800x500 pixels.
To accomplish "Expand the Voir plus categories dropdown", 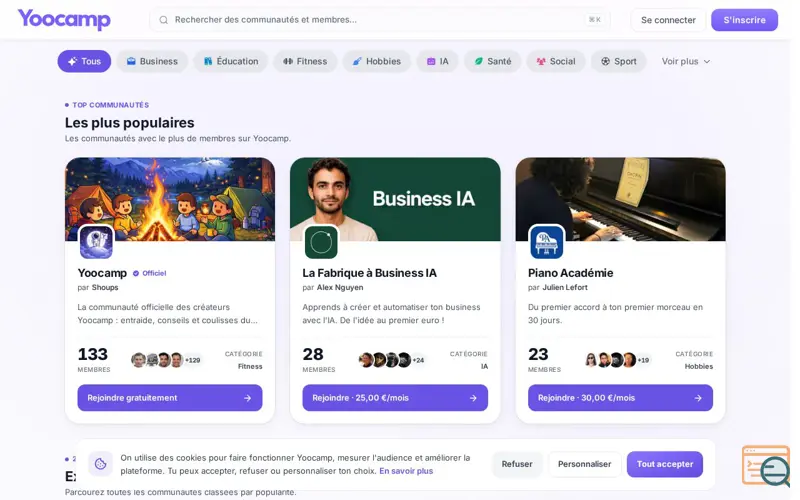I will [686, 61].
